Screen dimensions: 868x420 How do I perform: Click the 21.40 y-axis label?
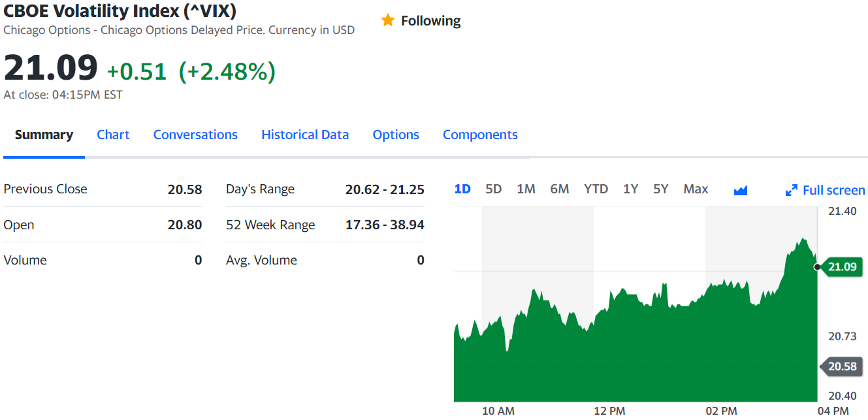click(843, 211)
